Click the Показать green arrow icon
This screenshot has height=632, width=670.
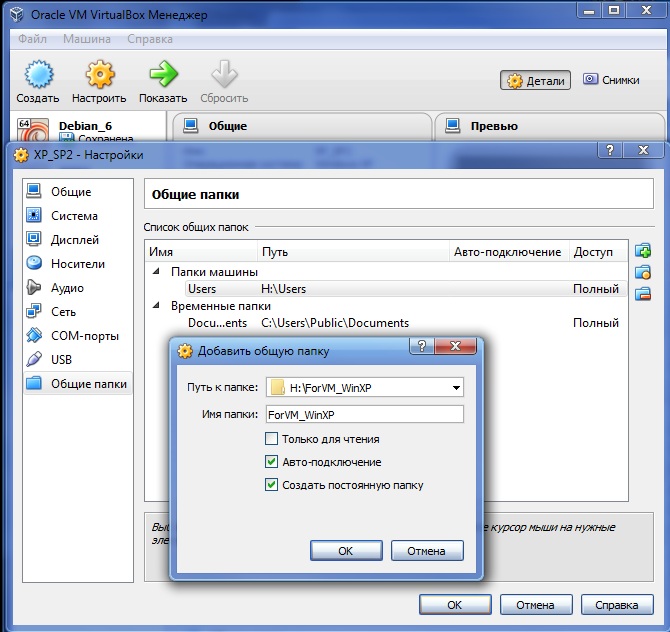[x=163, y=73]
